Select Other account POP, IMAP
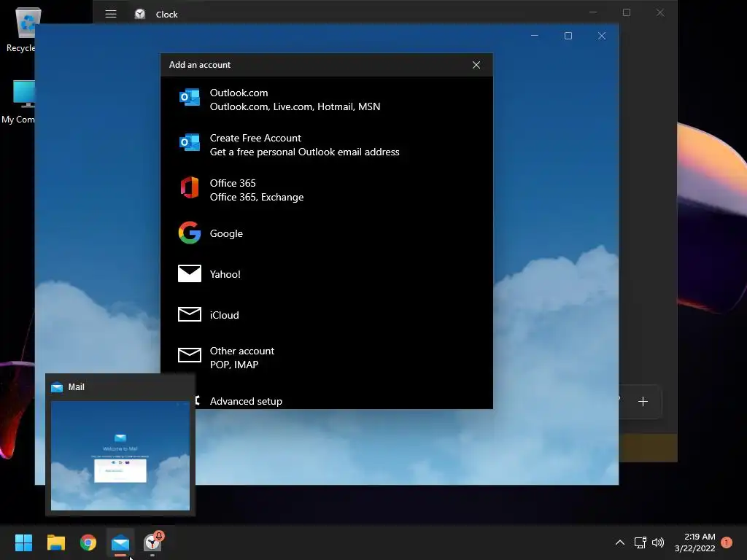Viewport: 747px width, 560px height. click(327, 357)
